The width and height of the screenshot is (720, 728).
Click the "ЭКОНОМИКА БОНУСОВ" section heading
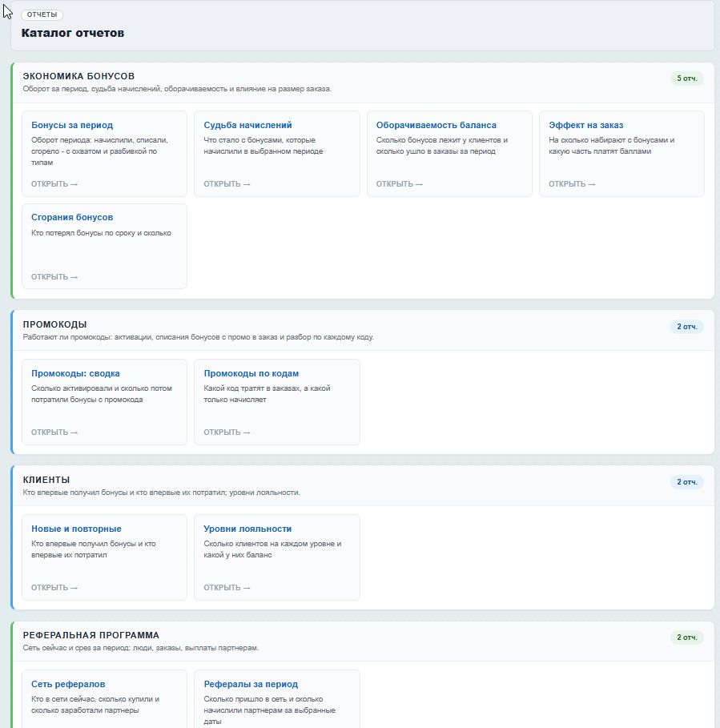pyautogui.click(x=78, y=76)
